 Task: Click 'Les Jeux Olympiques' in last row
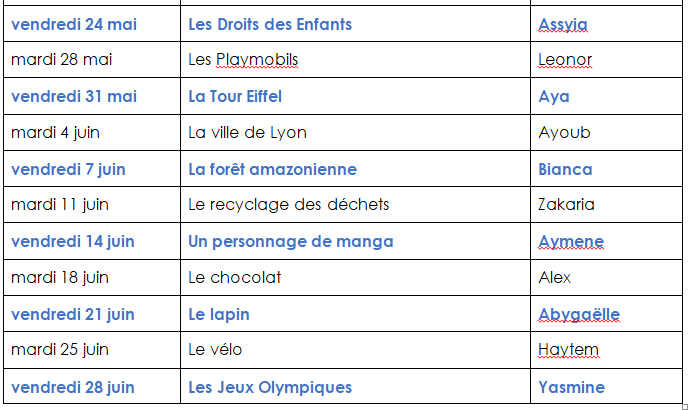270,387
